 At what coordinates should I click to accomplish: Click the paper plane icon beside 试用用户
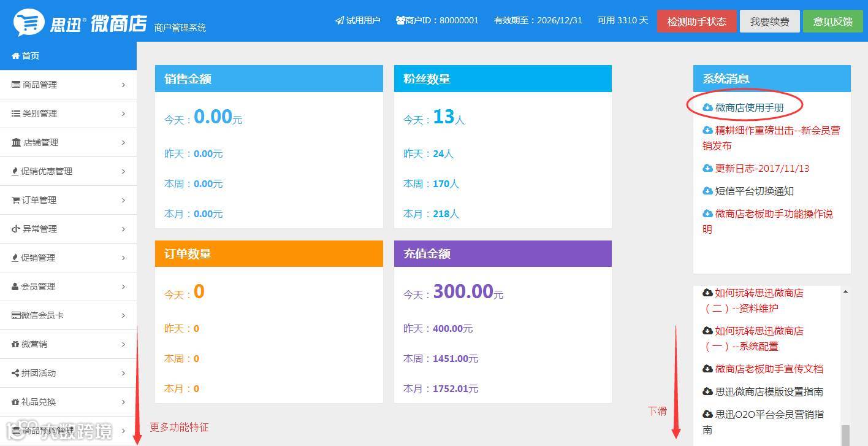coord(340,20)
